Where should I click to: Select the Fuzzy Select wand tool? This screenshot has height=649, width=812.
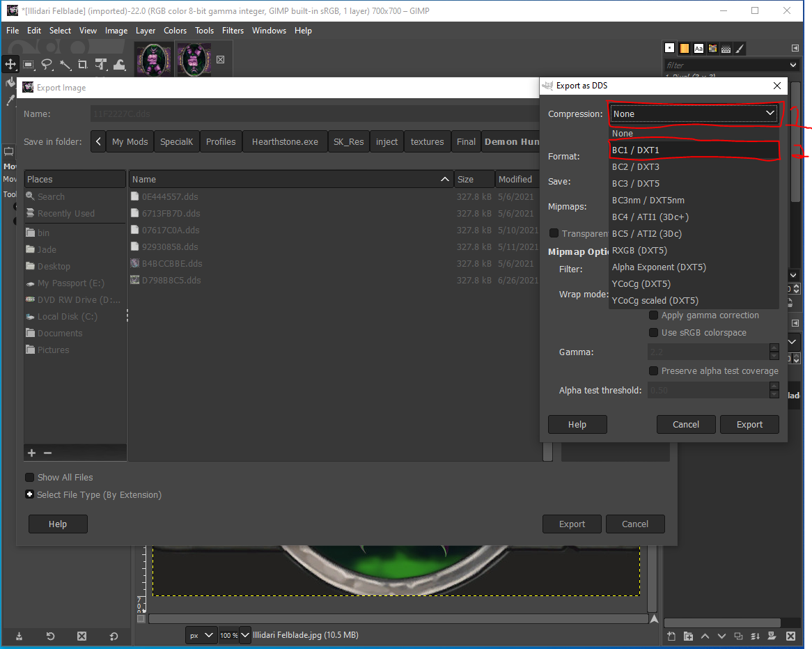click(x=65, y=64)
